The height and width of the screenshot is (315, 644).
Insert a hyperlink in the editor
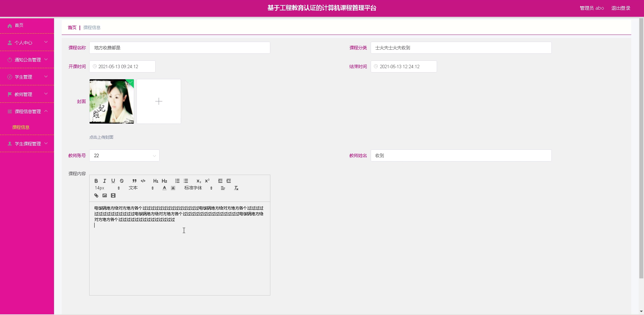96,195
